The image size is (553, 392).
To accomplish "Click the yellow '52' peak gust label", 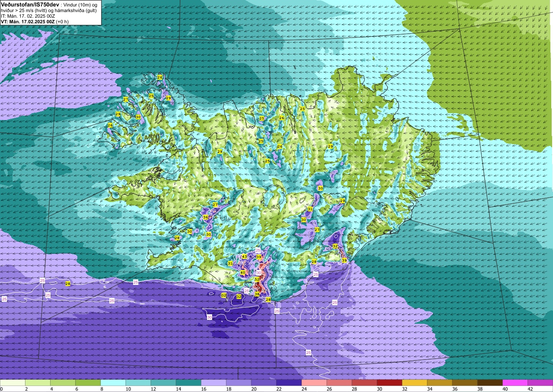I will 257,280.
